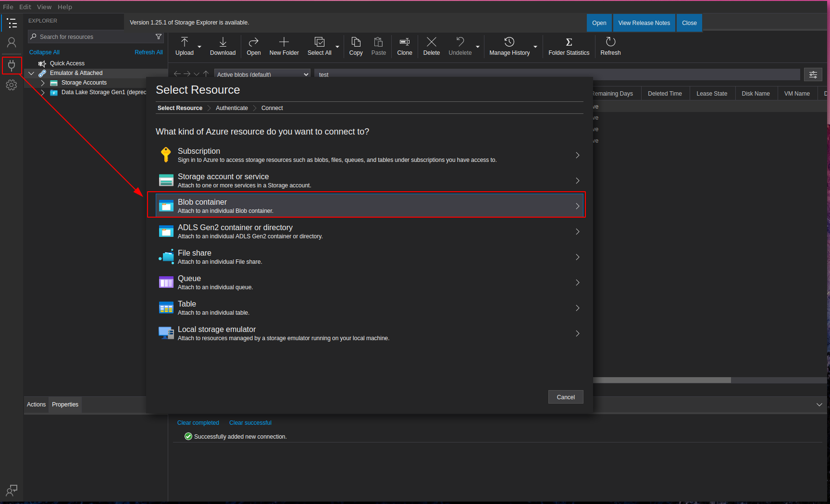
Task: Click the path field showing test
Action: tap(557, 74)
